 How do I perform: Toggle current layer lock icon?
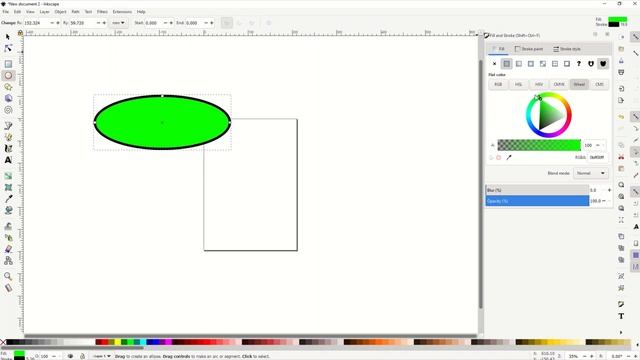click(x=82, y=356)
